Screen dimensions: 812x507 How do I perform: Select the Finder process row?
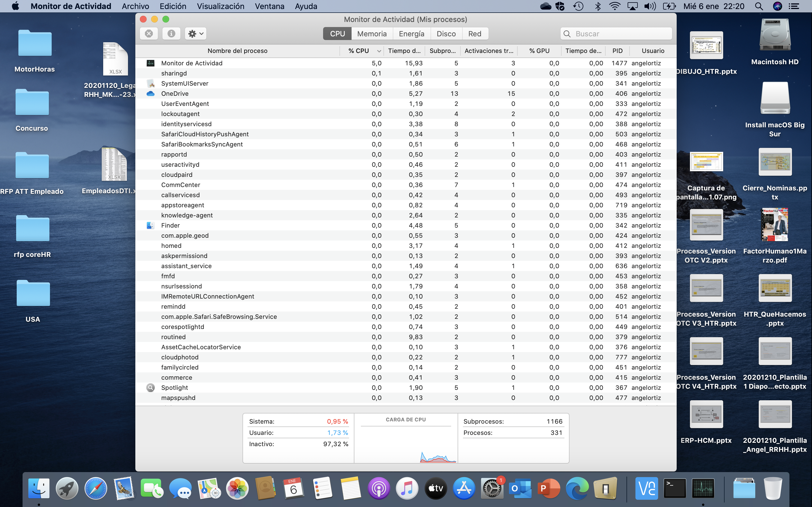point(171,225)
